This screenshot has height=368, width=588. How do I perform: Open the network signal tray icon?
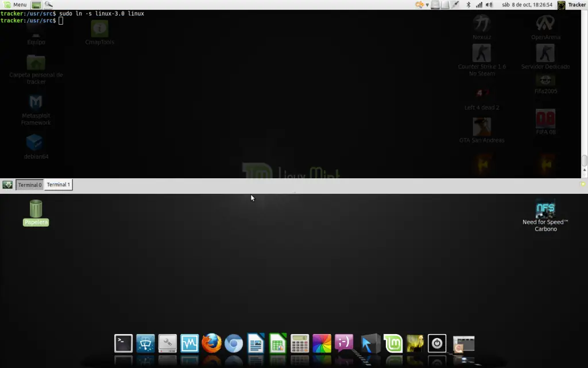click(479, 5)
